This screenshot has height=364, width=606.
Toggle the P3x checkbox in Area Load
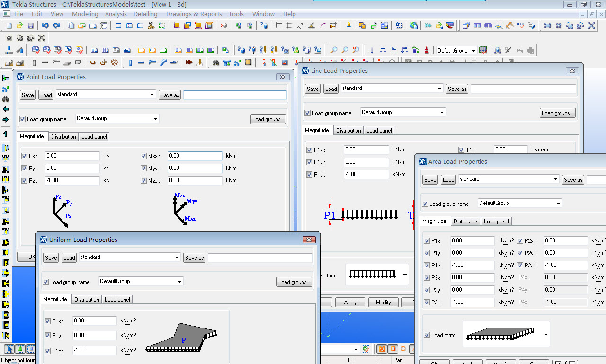[427, 278]
